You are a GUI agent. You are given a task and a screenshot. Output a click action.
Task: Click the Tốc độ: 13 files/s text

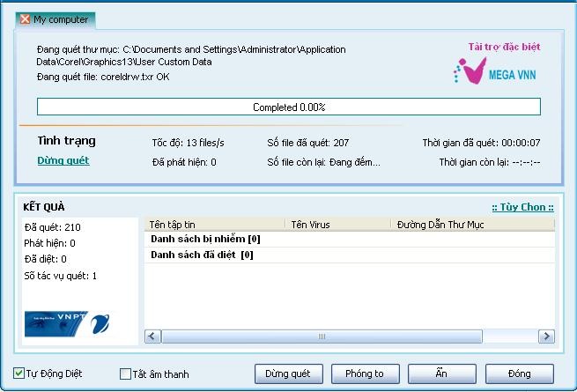pos(188,143)
